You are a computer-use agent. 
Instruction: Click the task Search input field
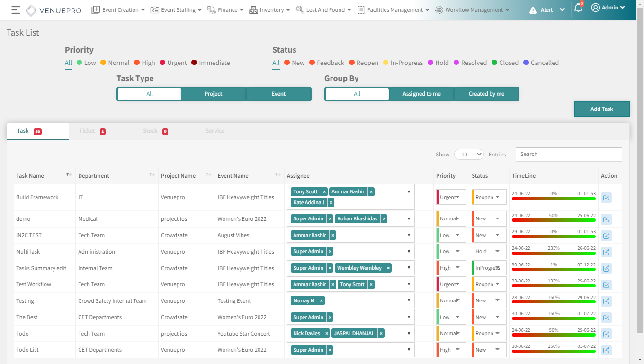coord(568,155)
